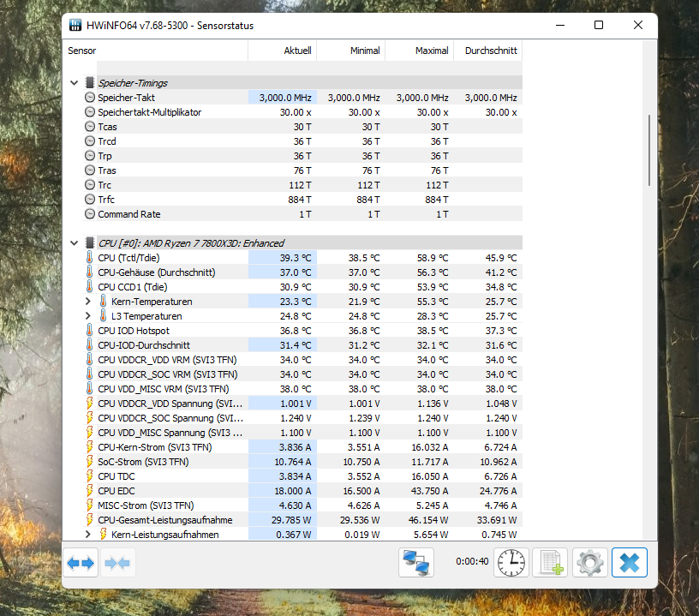Viewport: 699px width, 616px height.
Task: Expand the Kern-Leistungsaufnahmen row
Action: pyautogui.click(x=88, y=535)
